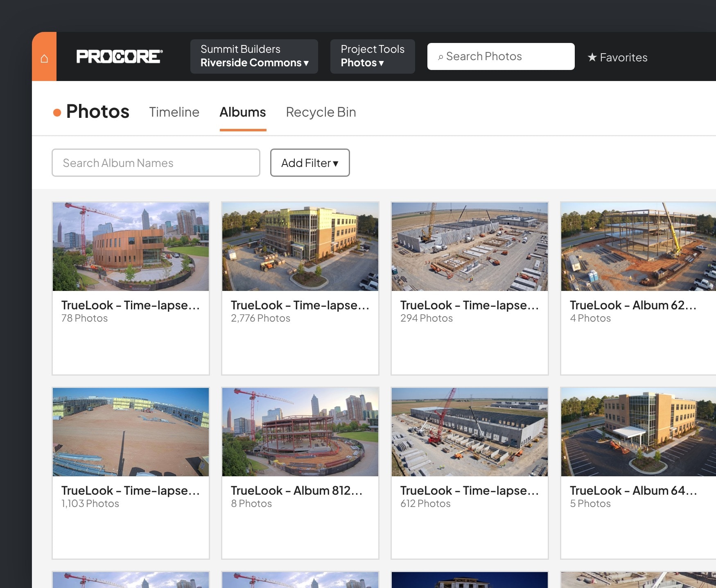The width and height of the screenshot is (716, 588).
Task: Click the TrueLook - Album 62 title
Action: click(633, 305)
